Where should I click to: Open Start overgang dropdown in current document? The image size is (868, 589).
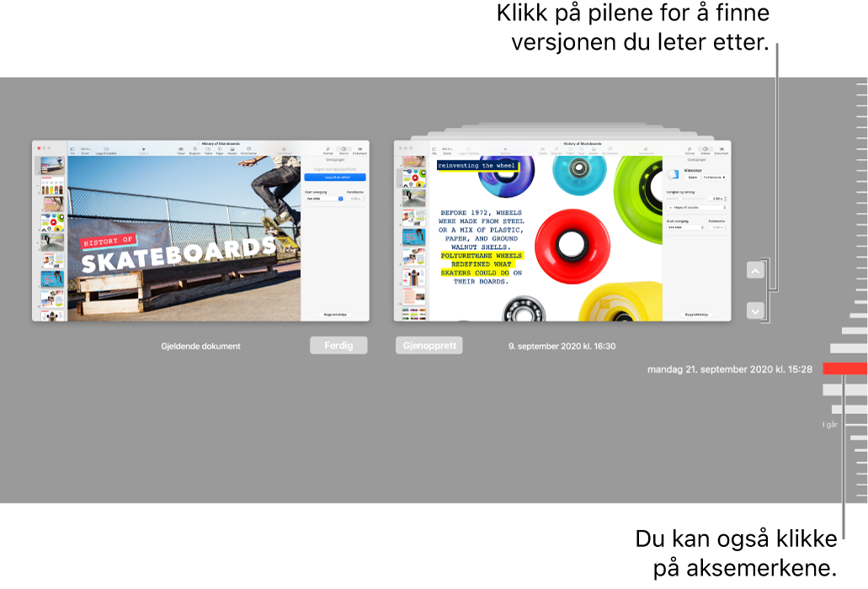[324, 199]
